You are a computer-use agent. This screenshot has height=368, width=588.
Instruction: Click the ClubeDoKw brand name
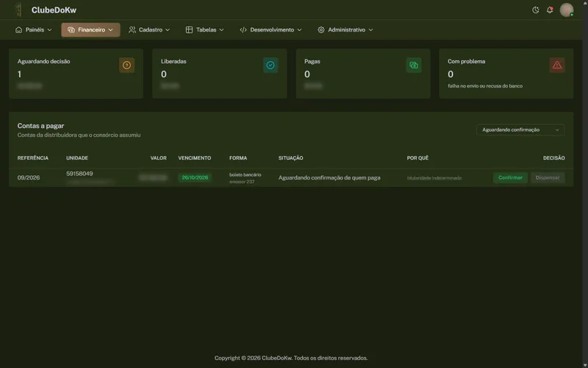pos(54,10)
